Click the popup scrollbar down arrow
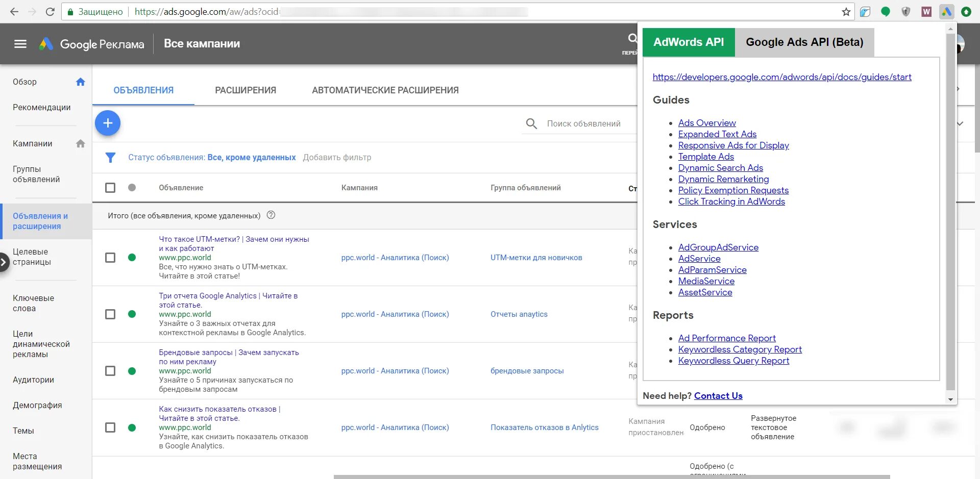Viewport: 980px width, 479px height. click(x=950, y=399)
